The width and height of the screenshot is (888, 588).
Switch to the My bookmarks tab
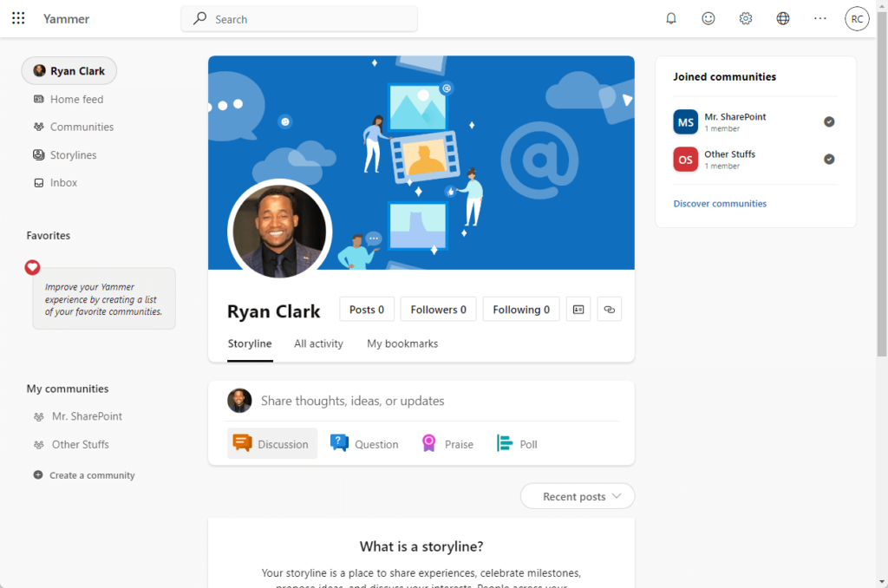pyautogui.click(x=402, y=343)
